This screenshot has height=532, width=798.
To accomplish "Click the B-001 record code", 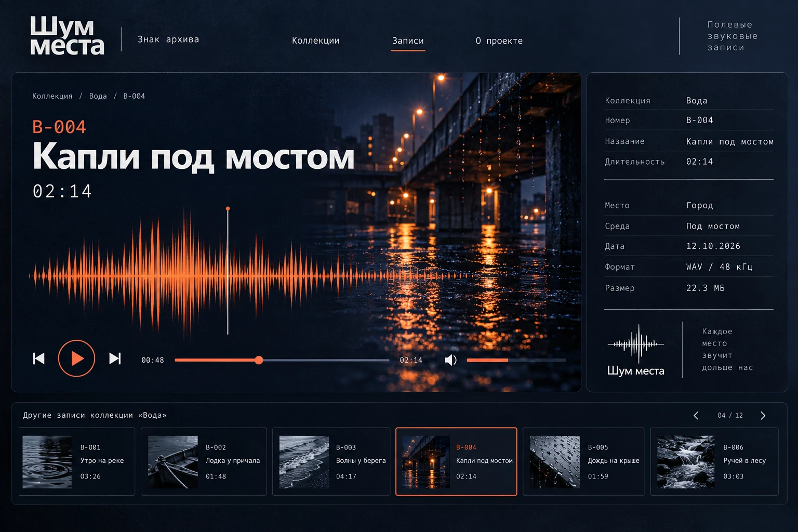I will pos(90,447).
